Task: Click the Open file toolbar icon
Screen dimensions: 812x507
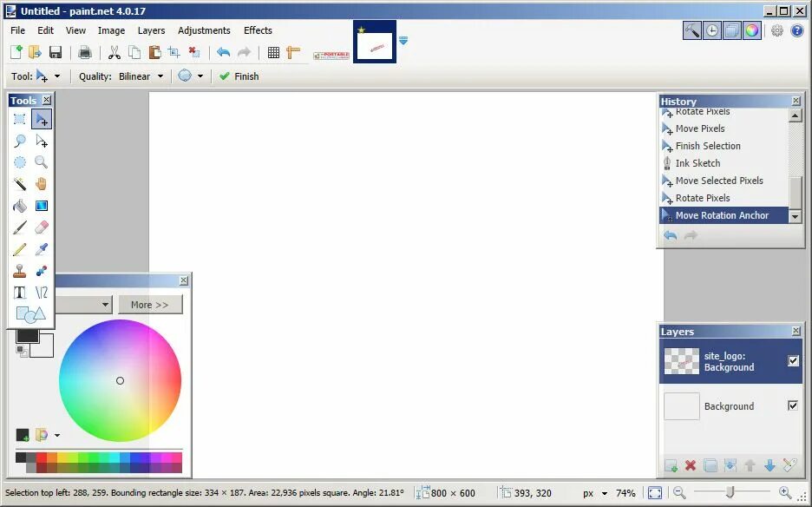Action: (35, 52)
